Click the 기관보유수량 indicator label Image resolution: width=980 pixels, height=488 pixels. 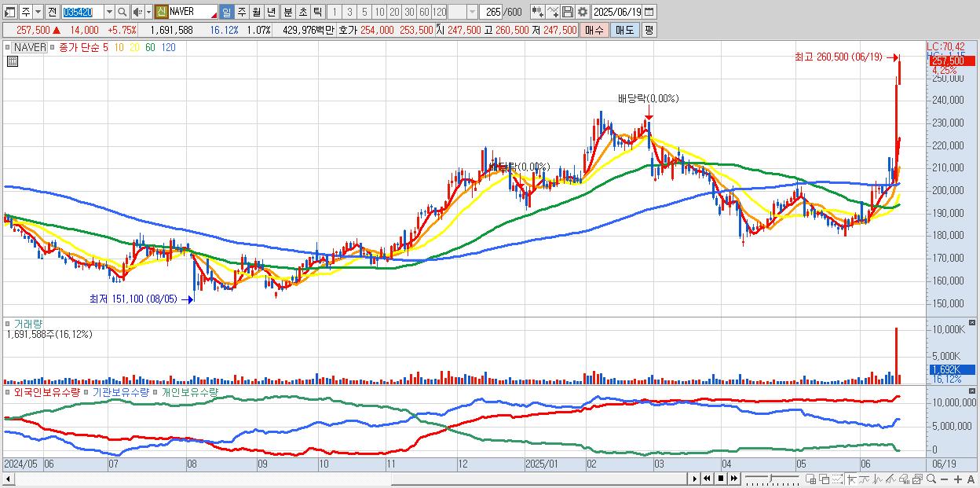[x=121, y=391]
